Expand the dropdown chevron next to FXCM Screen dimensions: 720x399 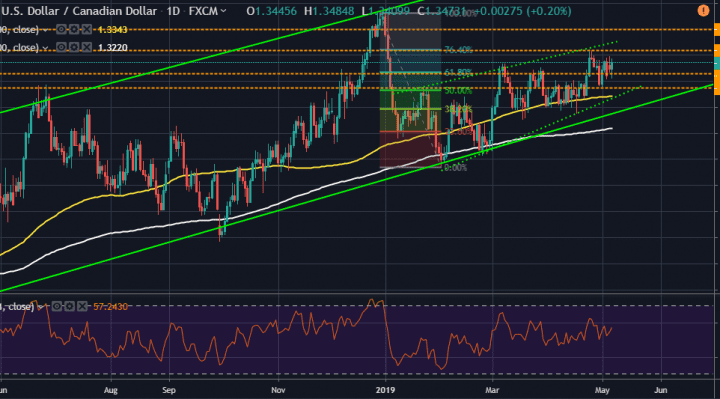coord(224,11)
